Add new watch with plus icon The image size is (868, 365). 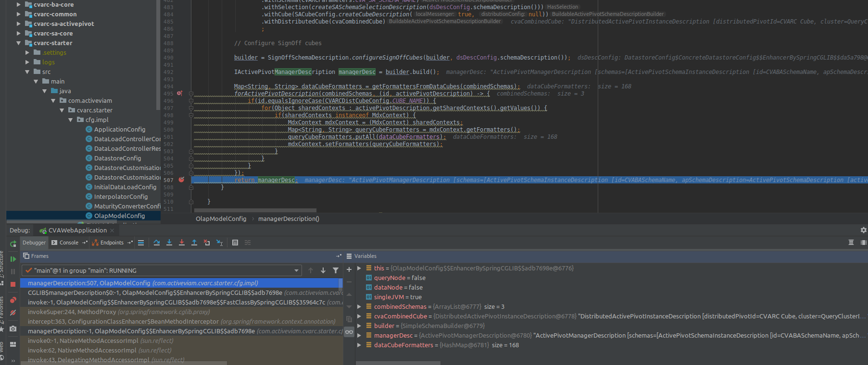tap(349, 270)
